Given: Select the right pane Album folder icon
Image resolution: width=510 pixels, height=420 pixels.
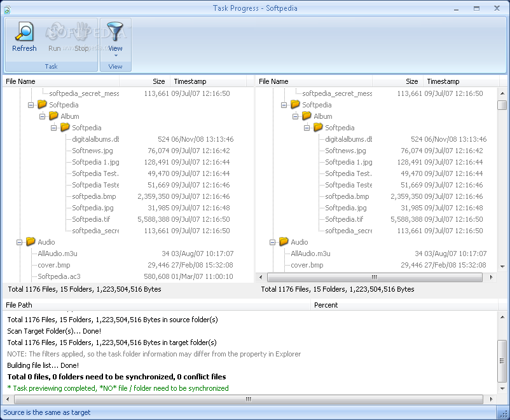Looking at the screenshot, I should 307,116.
